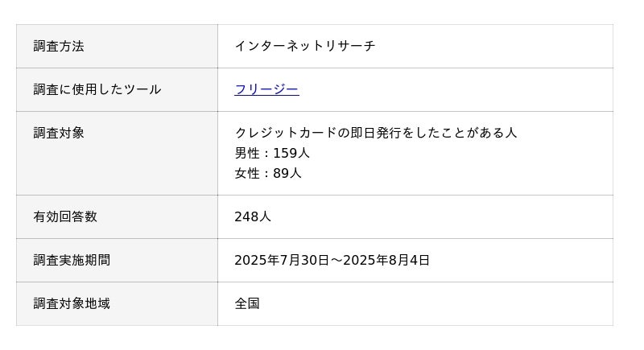Select the 全国 value
The height and width of the screenshot is (350, 644).
pos(247,303)
